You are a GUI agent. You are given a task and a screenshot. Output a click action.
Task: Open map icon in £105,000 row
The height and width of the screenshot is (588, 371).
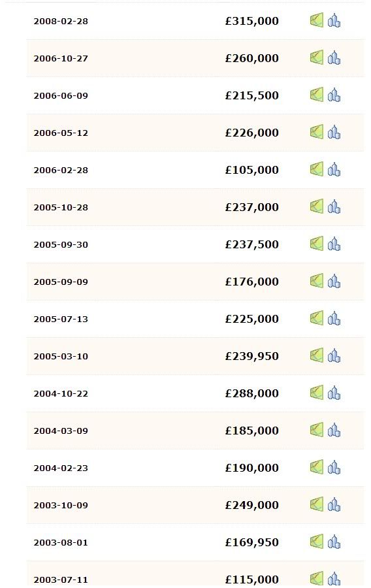point(317,169)
